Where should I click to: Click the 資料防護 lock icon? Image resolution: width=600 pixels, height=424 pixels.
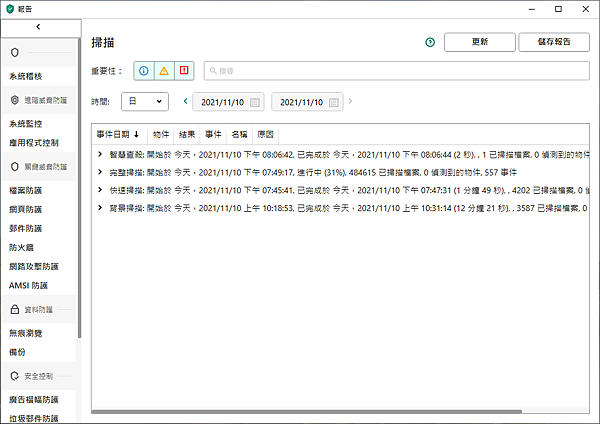coord(15,309)
